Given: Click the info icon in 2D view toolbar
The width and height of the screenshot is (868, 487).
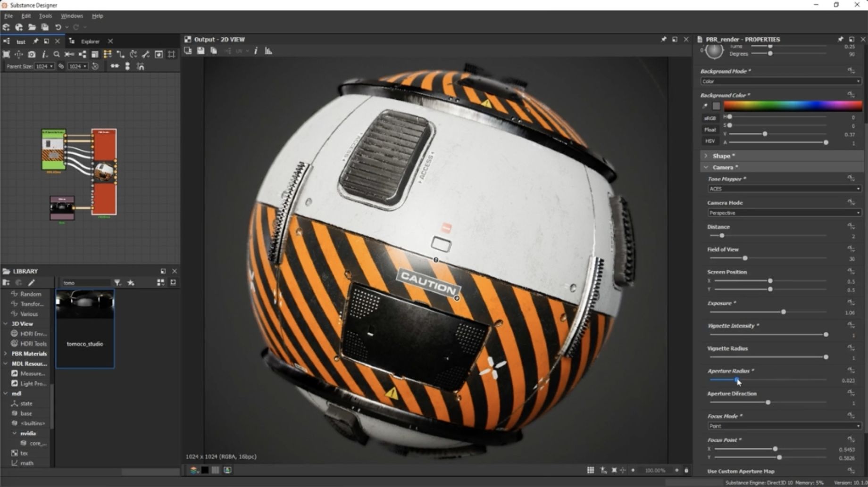Looking at the screenshot, I should pos(256,51).
